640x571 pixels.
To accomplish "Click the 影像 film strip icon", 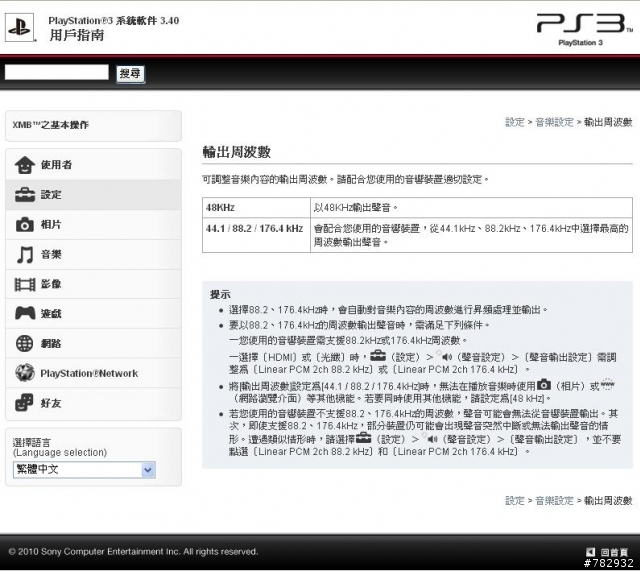I will (x=25, y=284).
